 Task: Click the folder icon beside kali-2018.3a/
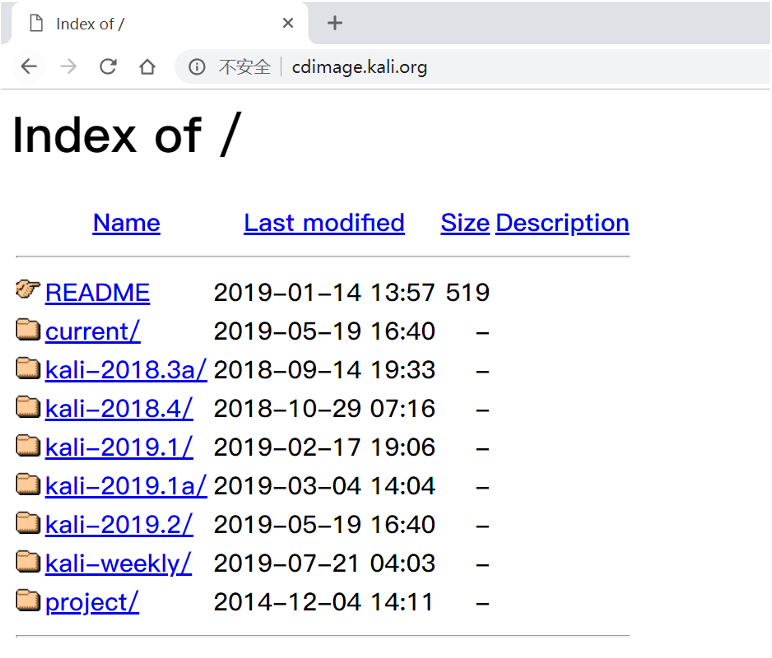pyautogui.click(x=28, y=368)
